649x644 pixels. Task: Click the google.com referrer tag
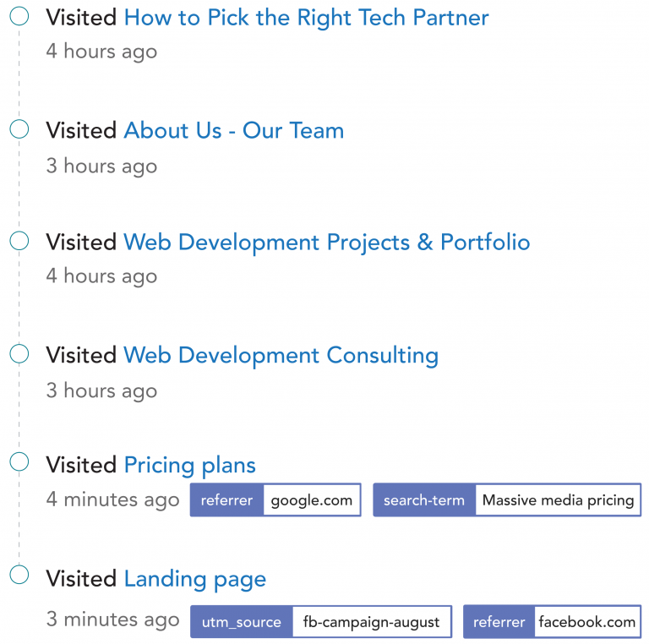[x=311, y=500]
